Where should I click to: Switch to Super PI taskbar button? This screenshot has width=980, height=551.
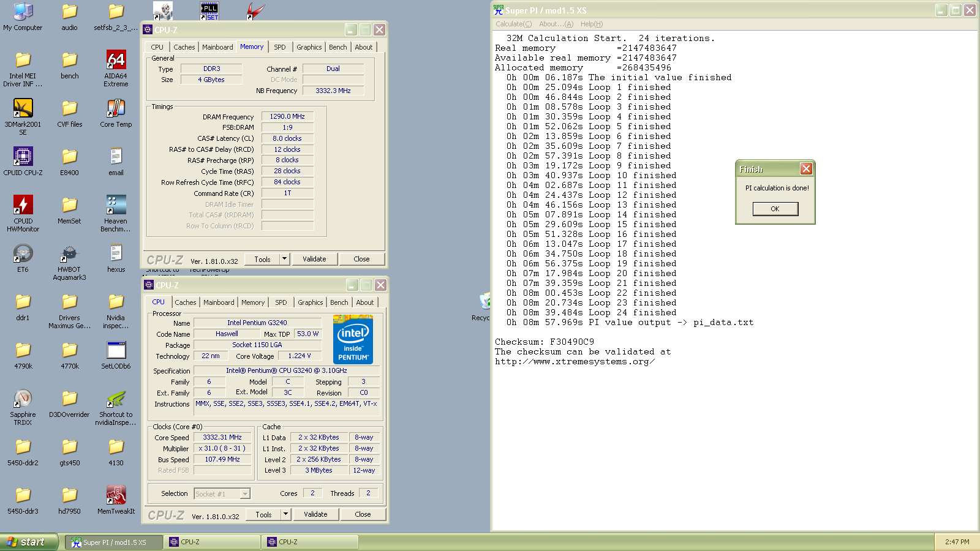(x=114, y=542)
